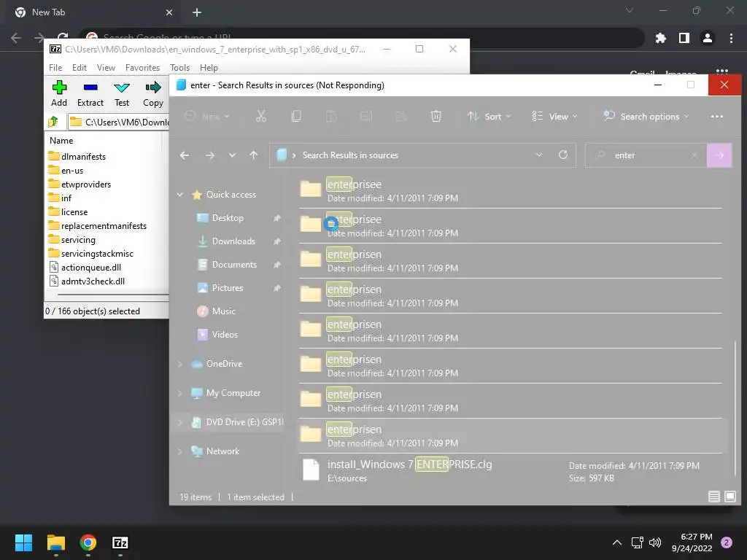Open the View dropdown

tap(554, 116)
